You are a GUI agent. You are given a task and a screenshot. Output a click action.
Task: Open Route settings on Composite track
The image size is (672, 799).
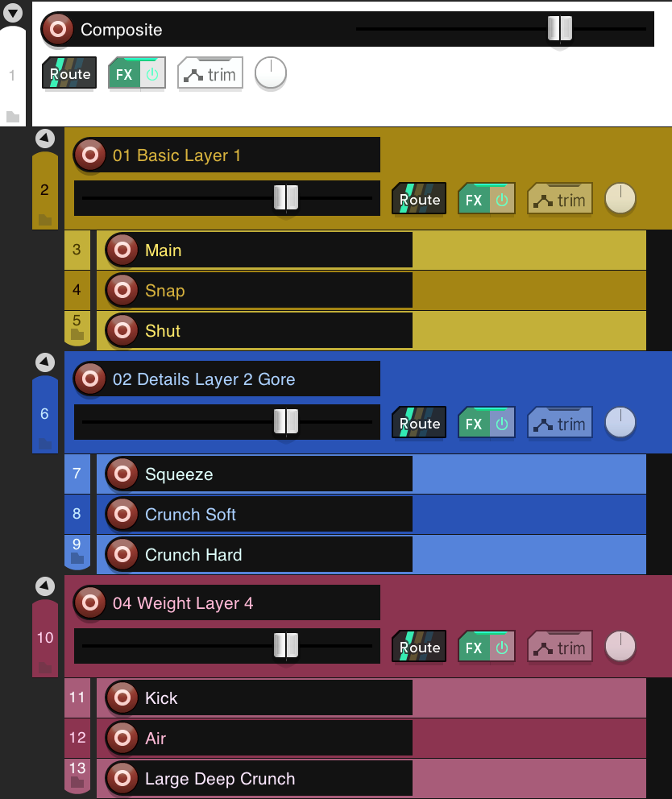69,73
